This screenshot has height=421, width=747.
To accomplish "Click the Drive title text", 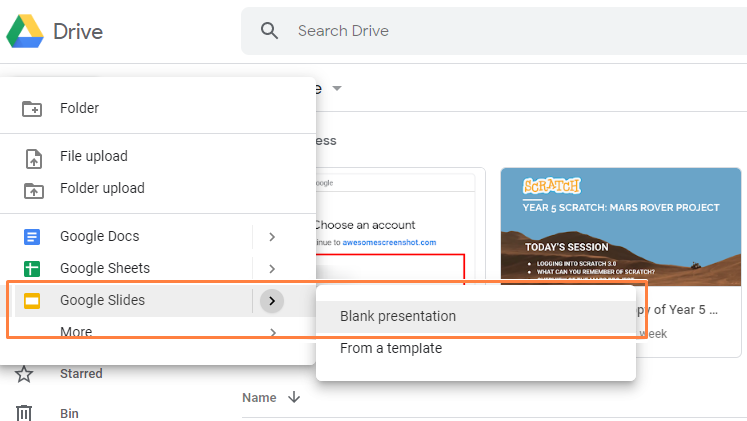I will [x=78, y=32].
